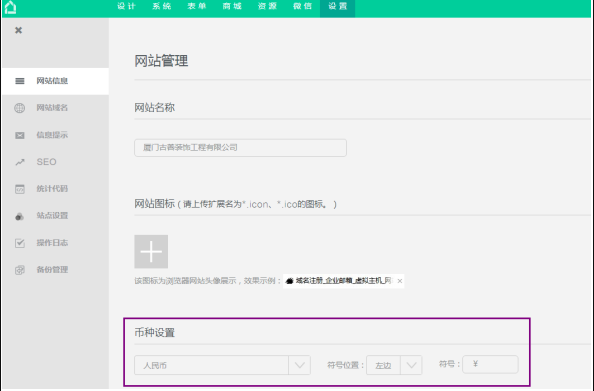Click the 网站信息 list icon
This screenshot has width=594, height=391.
[x=20, y=81]
